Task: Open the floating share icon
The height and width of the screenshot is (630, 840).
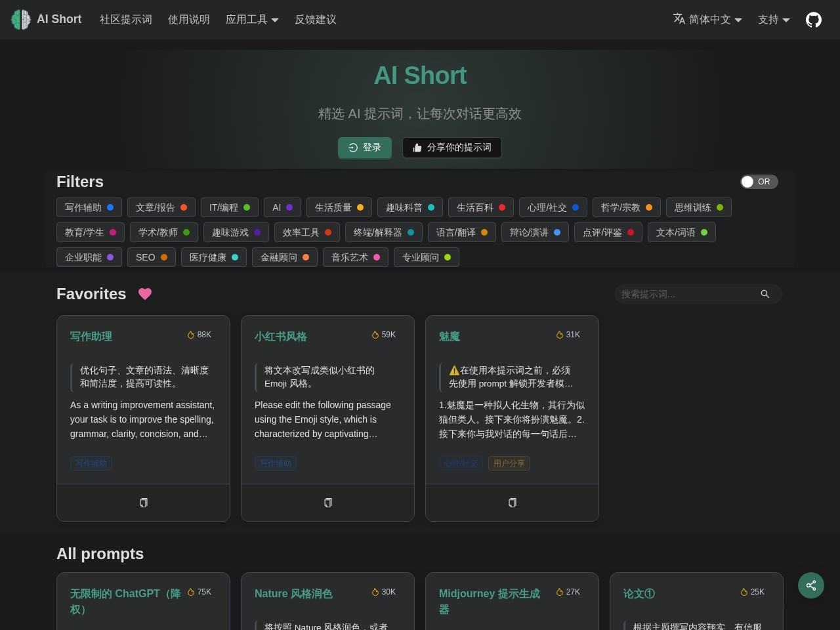Action: tap(811, 585)
